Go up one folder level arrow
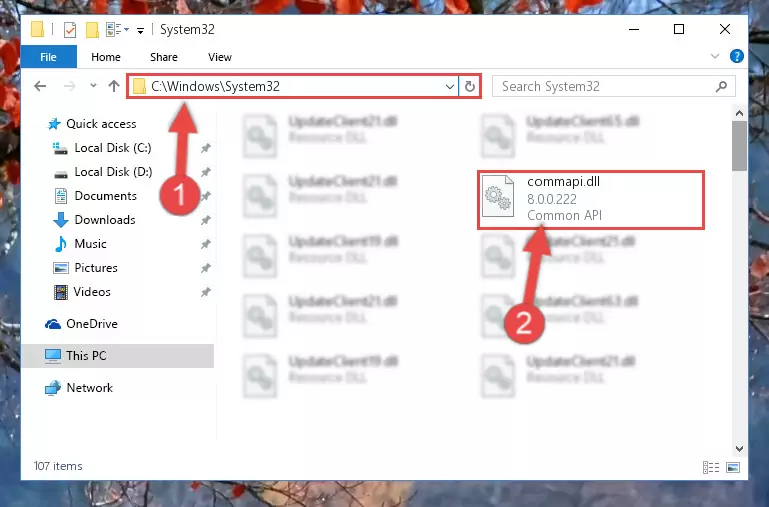Image resolution: width=769 pixels, height=507 pixels. coord(114,86)
